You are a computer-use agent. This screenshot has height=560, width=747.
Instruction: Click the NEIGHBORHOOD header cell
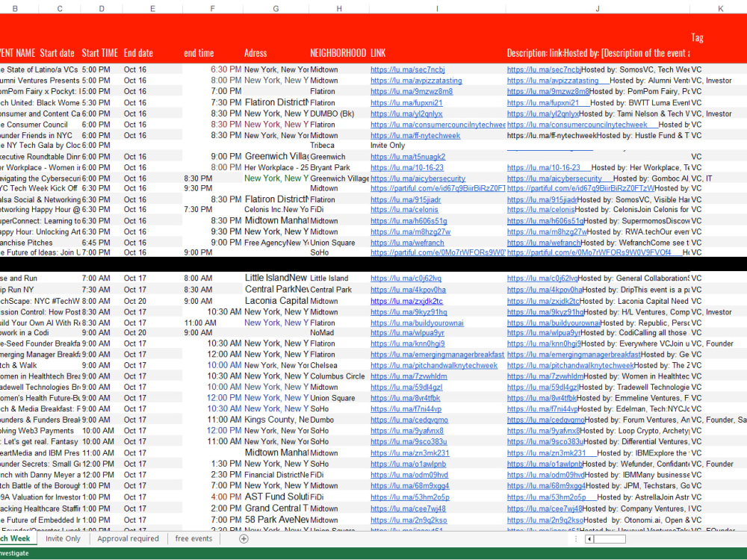point(338,53)
